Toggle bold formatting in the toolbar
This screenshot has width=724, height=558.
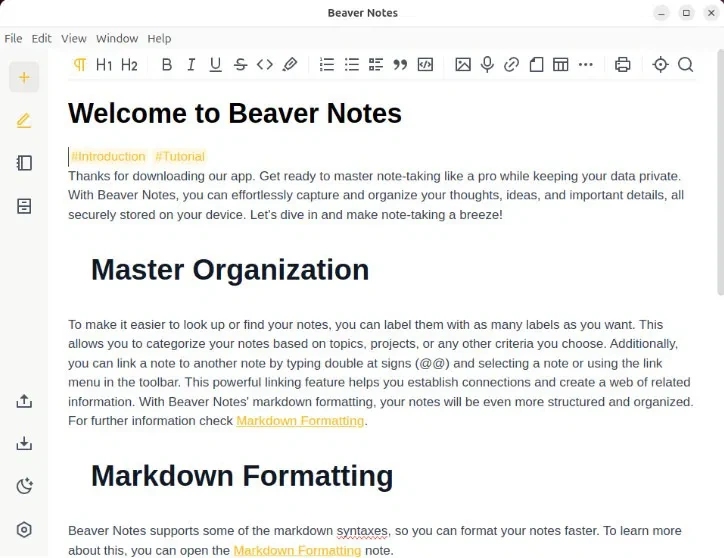click(x=166, y=65)
